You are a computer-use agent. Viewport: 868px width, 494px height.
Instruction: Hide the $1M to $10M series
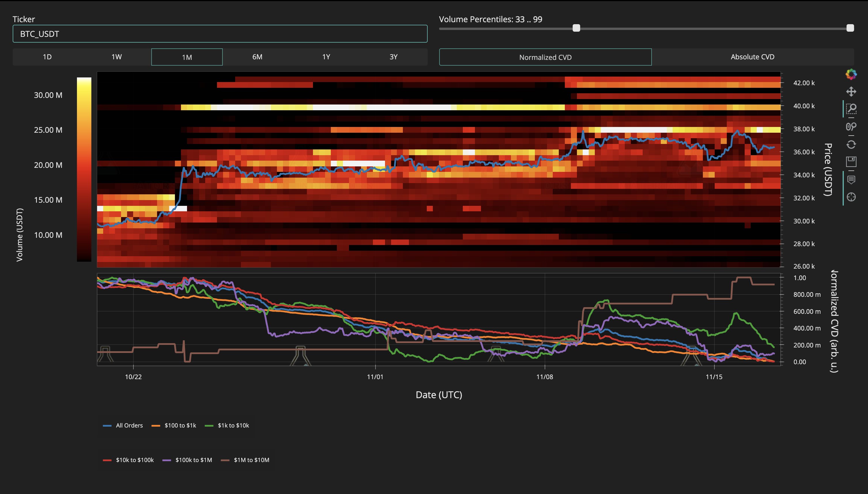pyautogui.click(x=245, y=460)
